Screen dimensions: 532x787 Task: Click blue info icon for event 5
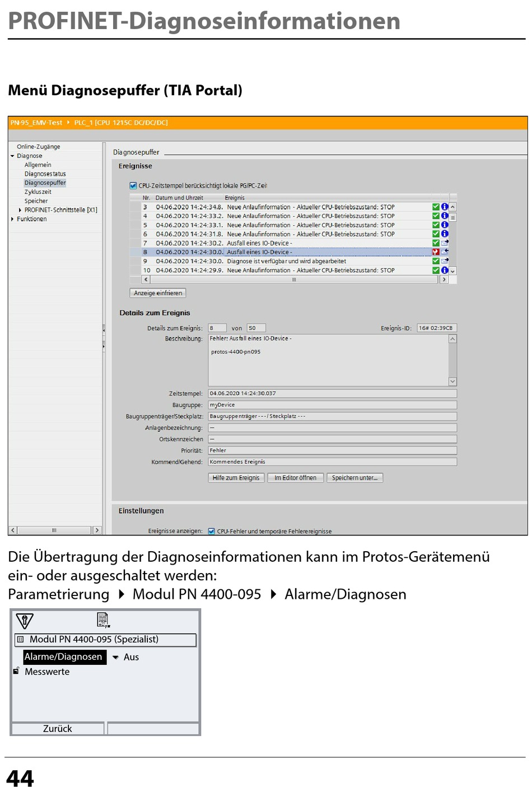pos(445,225)
